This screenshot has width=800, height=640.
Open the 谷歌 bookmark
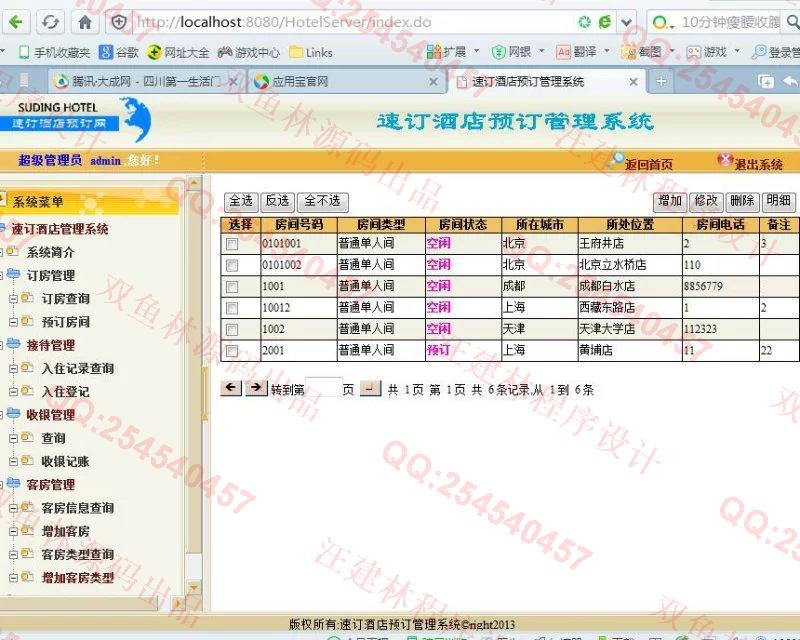[x=119, y=52]
